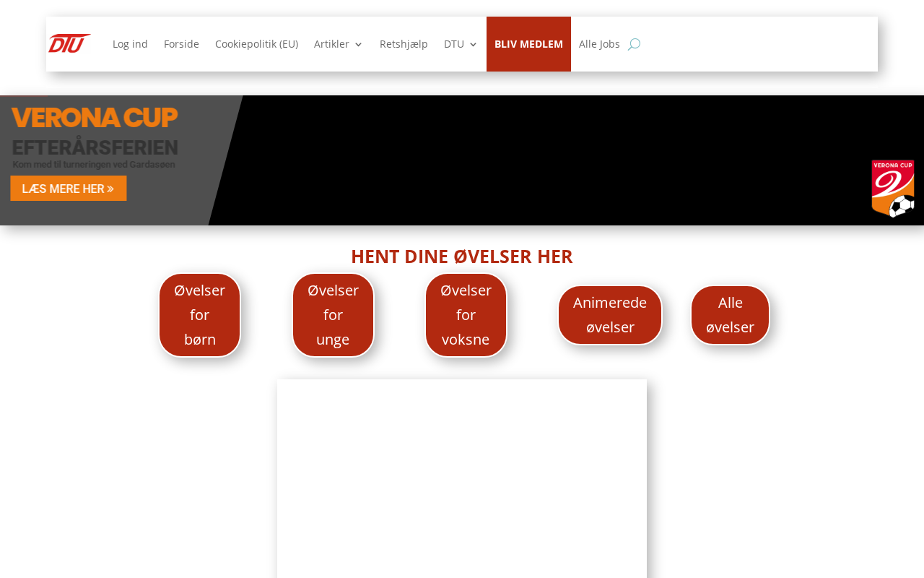Open the Alle øvelser button
Viewport: 924px width, 578px height.
731,315
